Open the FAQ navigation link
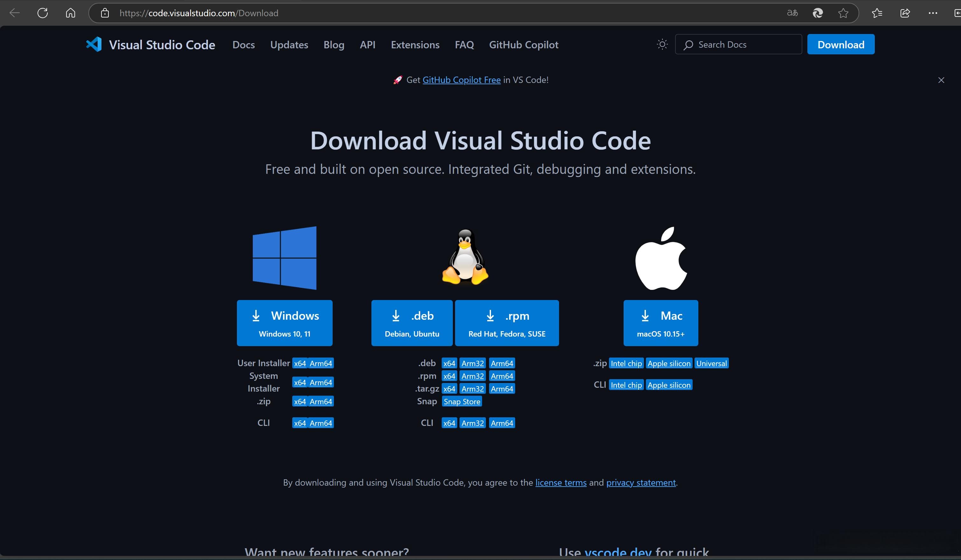The width and height of the screenshot is (961, 560). click(x=464, y=44)
